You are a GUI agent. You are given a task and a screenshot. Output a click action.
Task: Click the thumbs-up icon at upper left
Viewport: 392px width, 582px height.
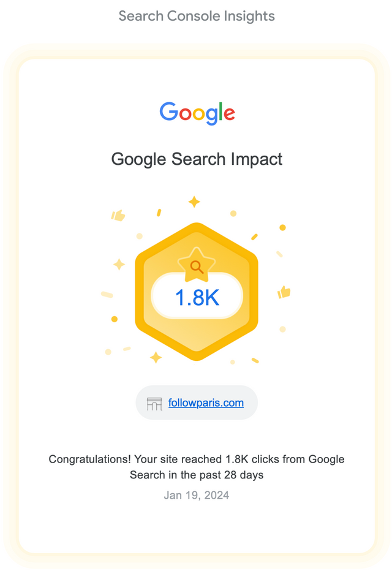pos(118,215)
